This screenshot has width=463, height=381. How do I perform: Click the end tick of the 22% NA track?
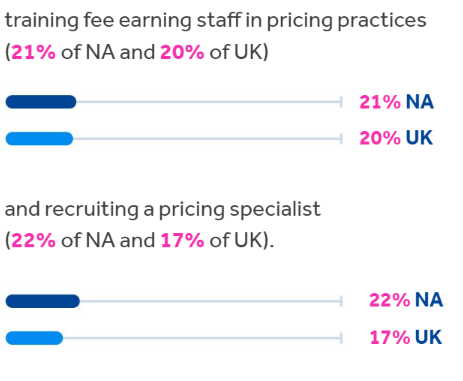coord(341,301)
